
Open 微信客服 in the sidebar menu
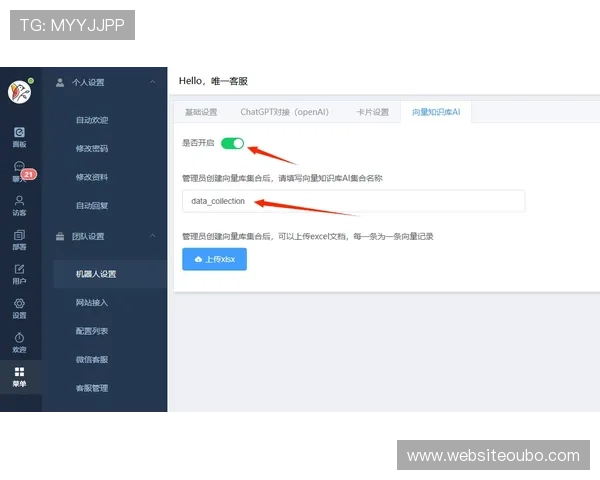(92, 359)
